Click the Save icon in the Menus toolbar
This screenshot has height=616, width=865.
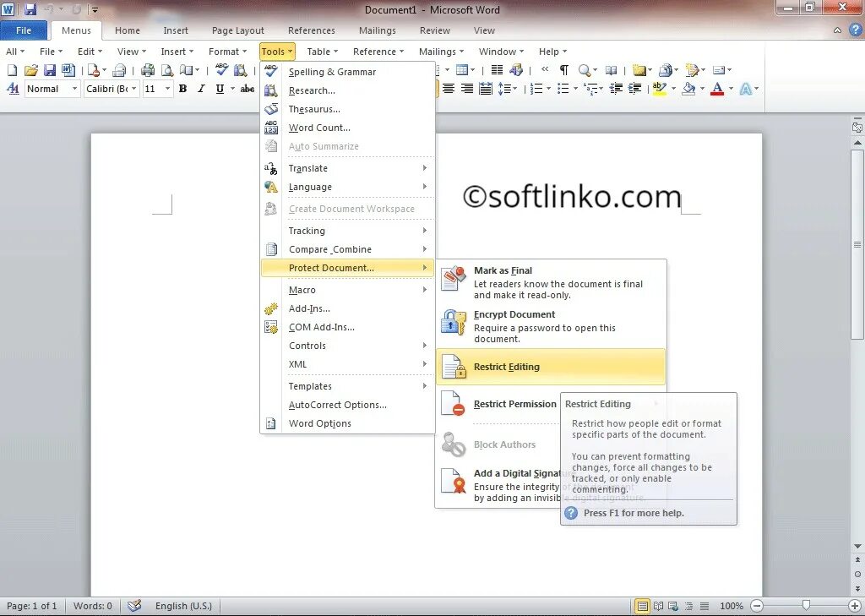click(50, 70)
